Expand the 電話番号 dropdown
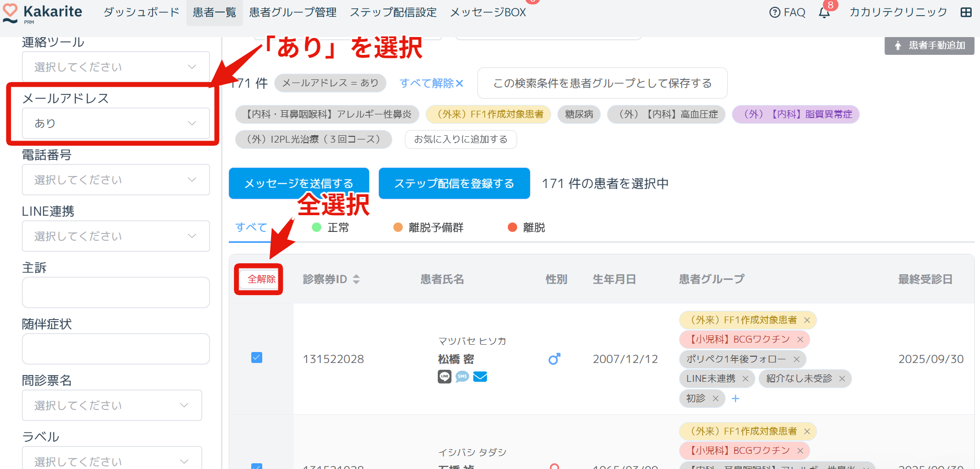 (115, 180)
